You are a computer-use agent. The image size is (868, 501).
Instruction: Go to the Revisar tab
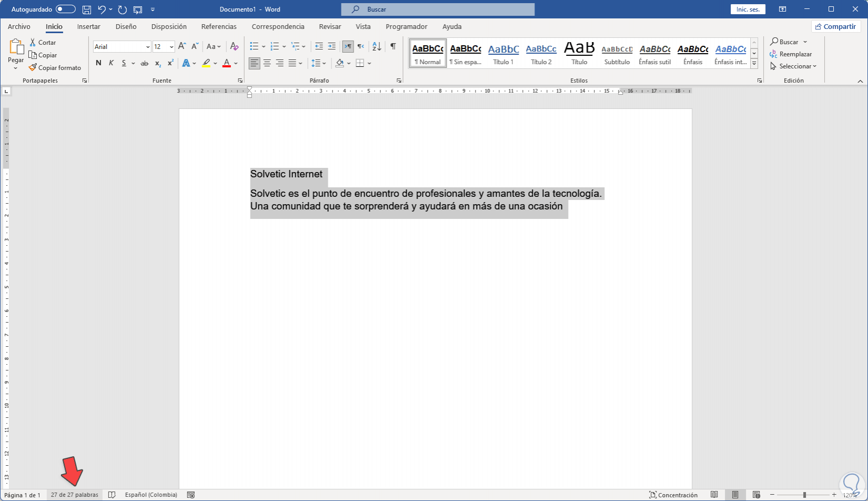pyautogui.click(x=330, y=26)
